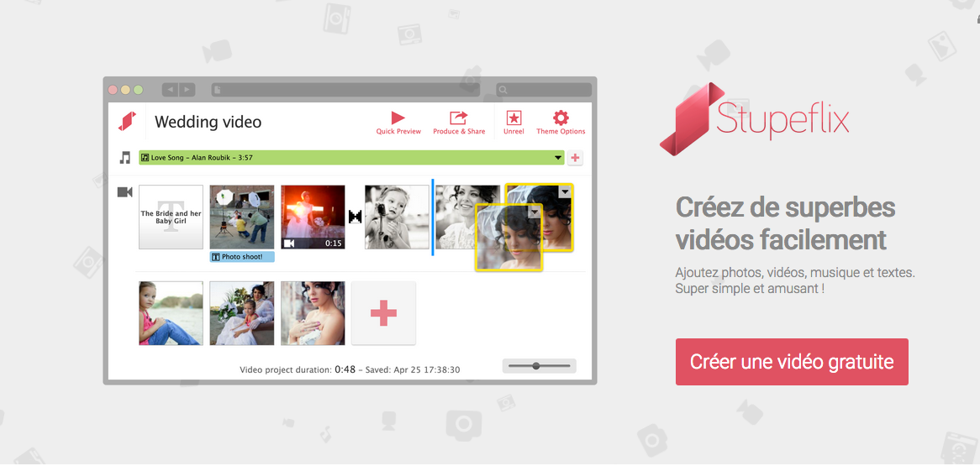The width and height of the screenshot is (980, 466).
Task: Click the Stupeflix logo in the editor header
Action: pos(127,122)
